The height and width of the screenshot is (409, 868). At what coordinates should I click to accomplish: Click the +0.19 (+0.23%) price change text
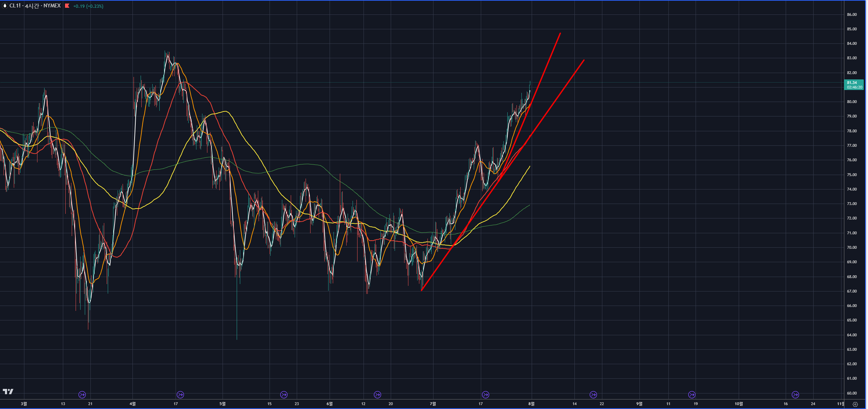pos(88,6)
